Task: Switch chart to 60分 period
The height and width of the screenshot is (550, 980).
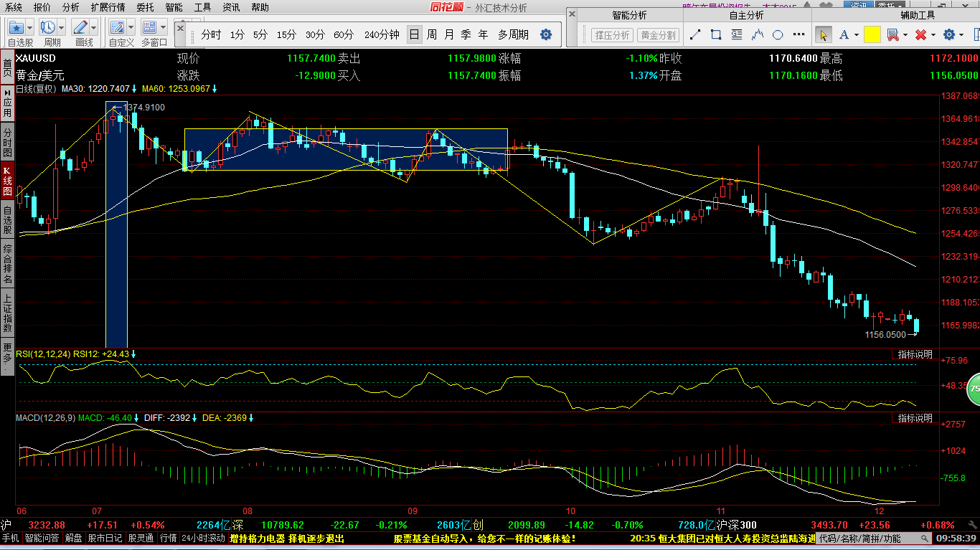Action: pos(344,34)
